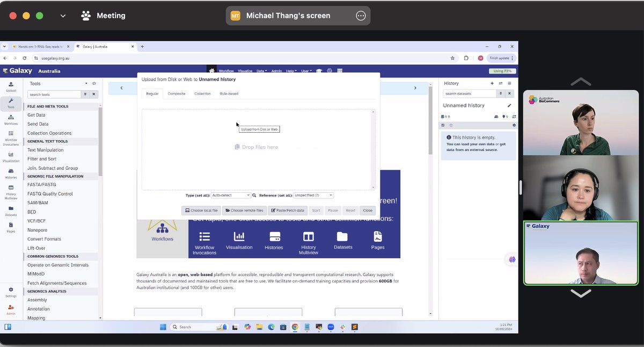Open the Text Manipulation tool section
The height and width of the screenshot is (347, 644).
coord(46,150)
